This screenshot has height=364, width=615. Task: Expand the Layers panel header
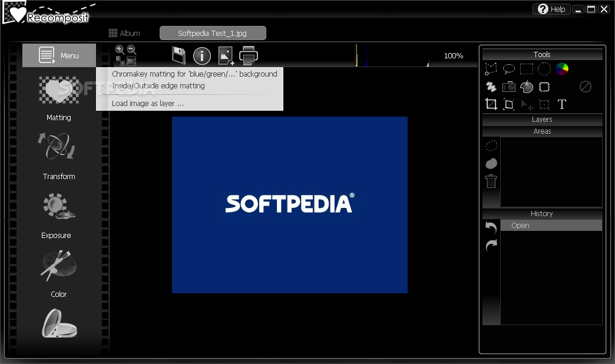(x=543, y=119)
